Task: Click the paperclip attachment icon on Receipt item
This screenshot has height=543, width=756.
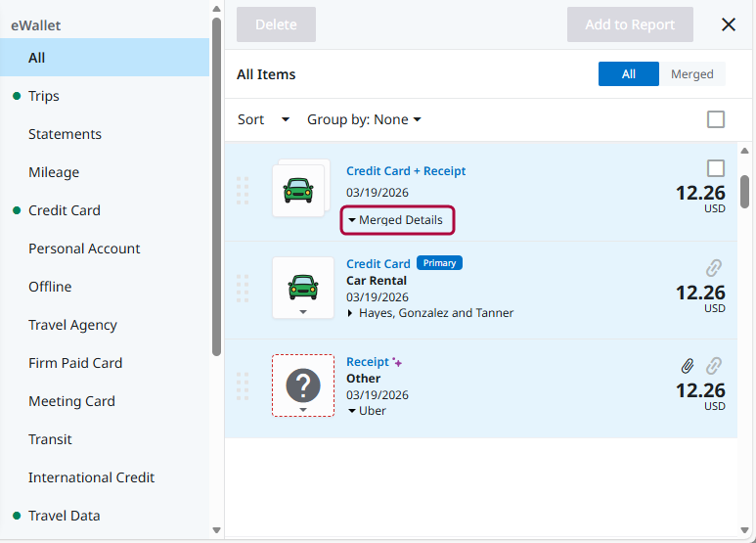Action: point(688,366)
